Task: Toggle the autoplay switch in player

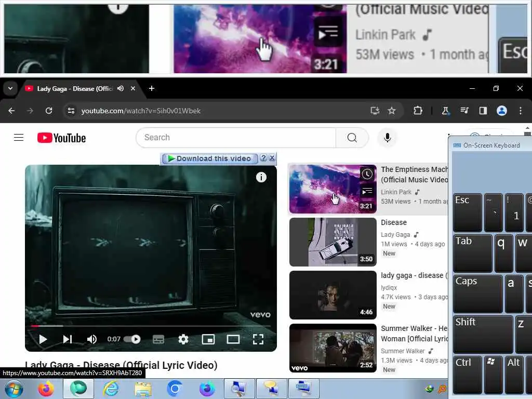Action: (x=132, y=339)
